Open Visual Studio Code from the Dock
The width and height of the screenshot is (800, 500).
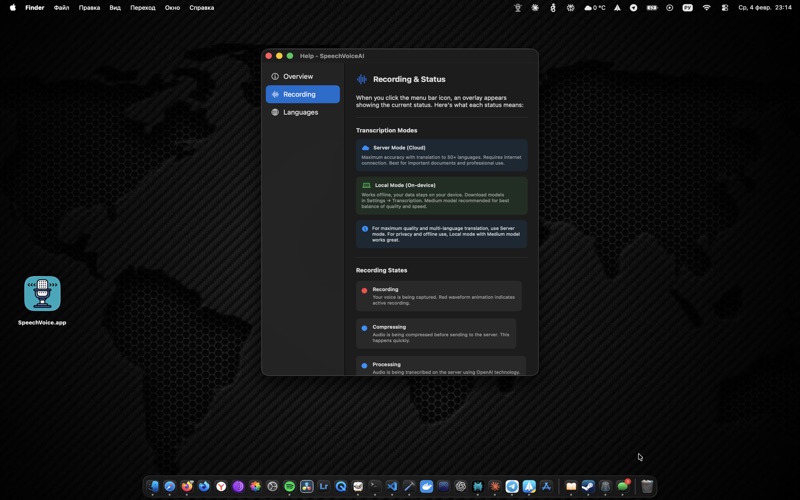392,486
